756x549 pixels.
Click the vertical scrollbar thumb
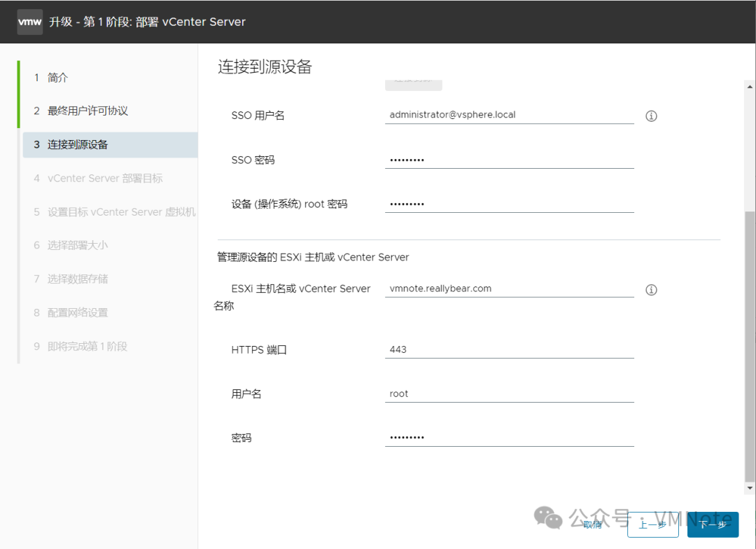[x=750, y=346]
